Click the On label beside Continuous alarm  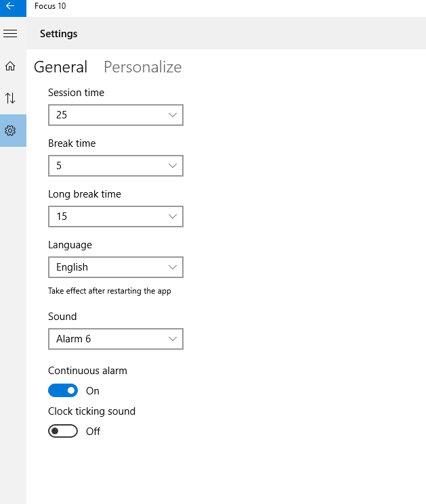point(93,391)
